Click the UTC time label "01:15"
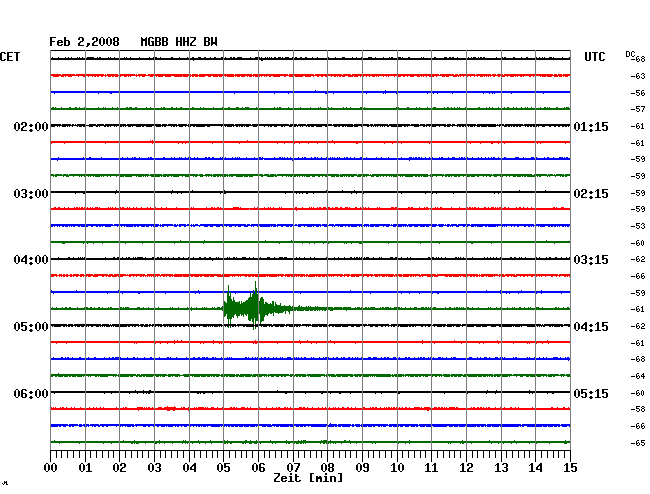Image resolution: width=650 pixels, height=494 pixels. [x=591, y=127]
